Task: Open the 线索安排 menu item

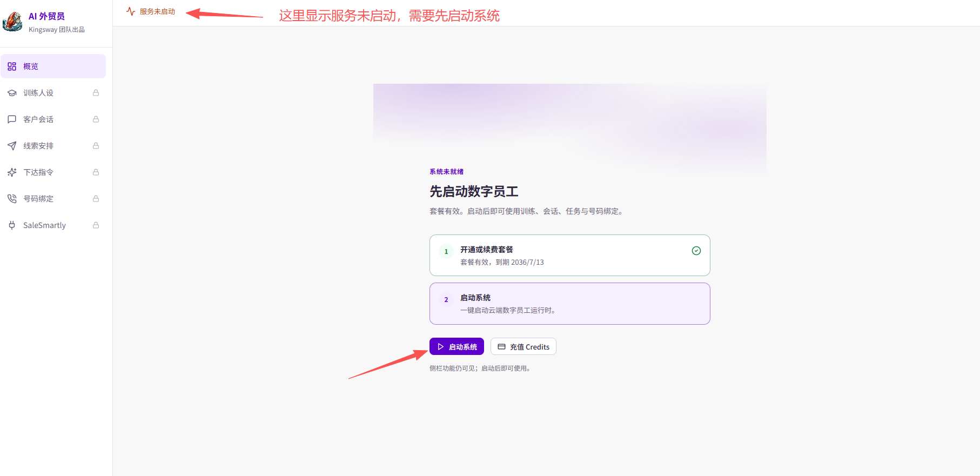Action: [53, 146]
